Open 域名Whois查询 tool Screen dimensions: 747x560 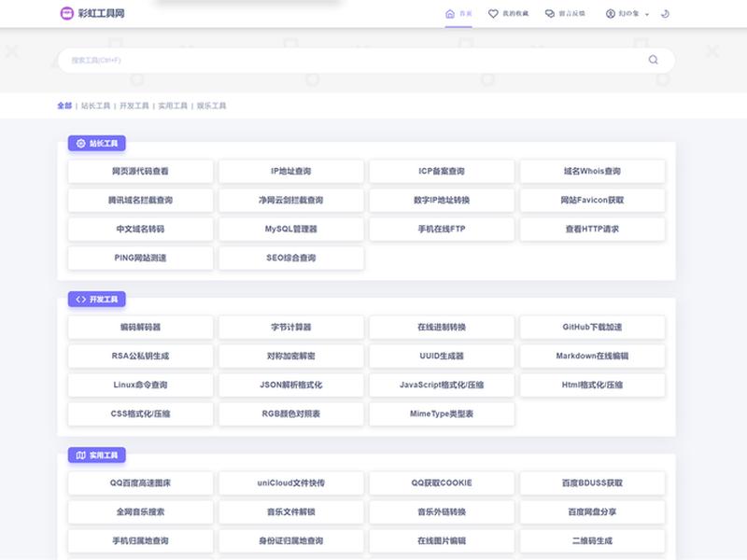pos(592,172)
